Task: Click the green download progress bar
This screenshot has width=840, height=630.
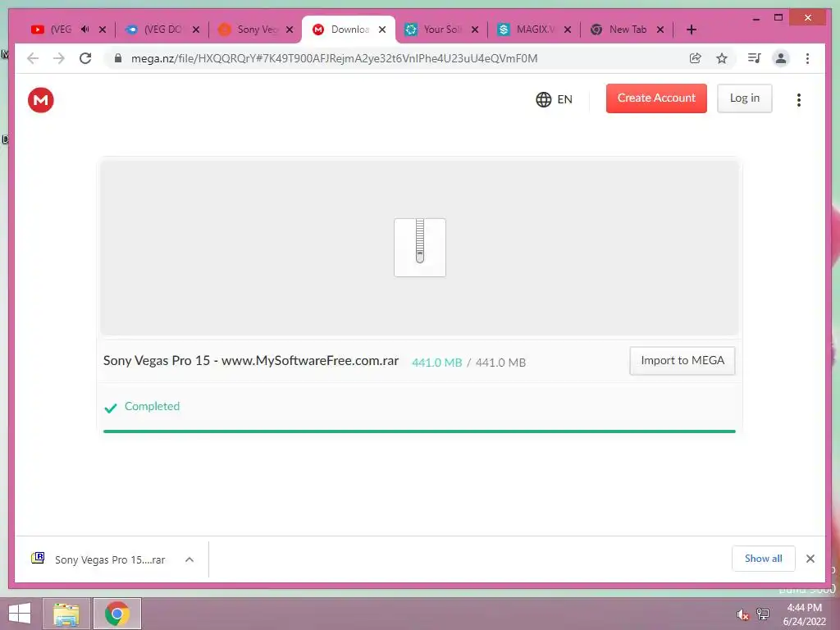Action: [419, 431]
